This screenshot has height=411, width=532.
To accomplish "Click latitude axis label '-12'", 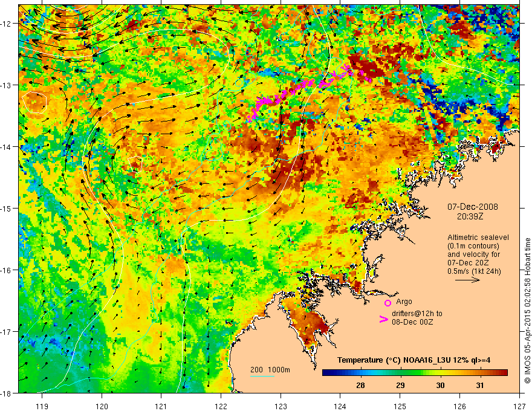I will pos(7,24).
